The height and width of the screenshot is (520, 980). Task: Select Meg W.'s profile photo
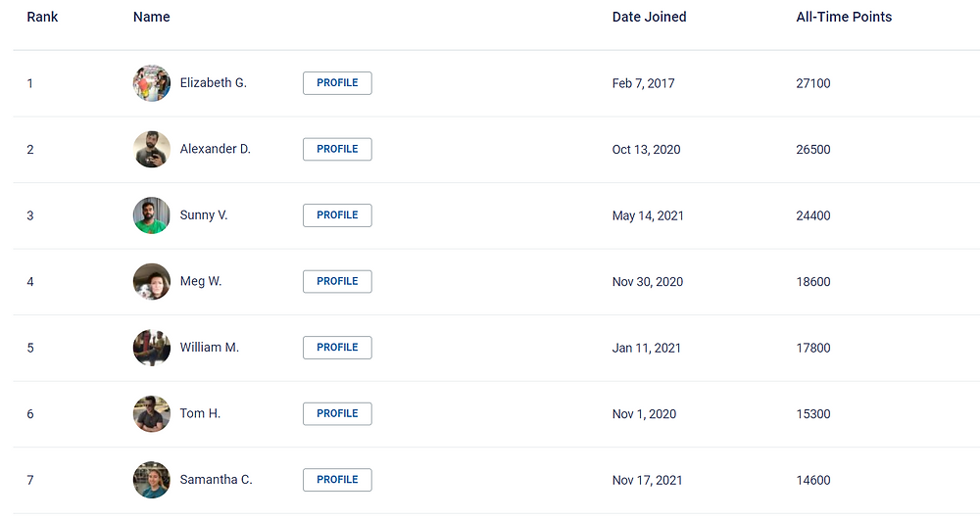tap(152, 281)
